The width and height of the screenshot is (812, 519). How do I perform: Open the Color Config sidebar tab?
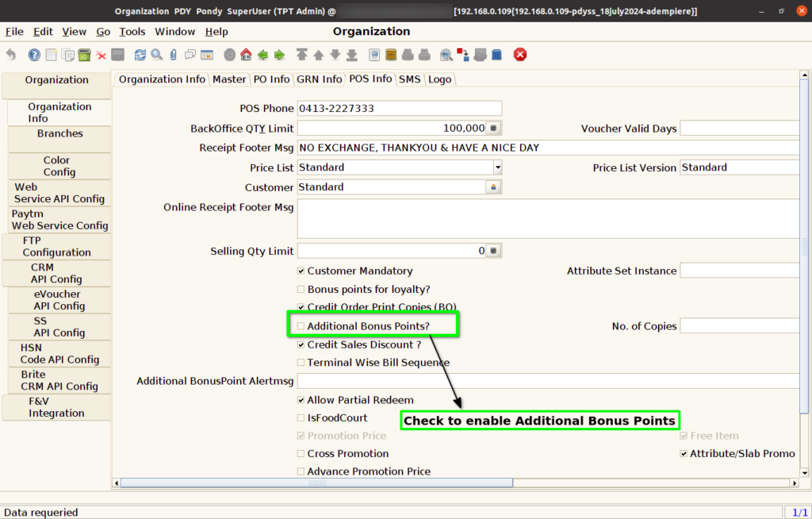pos(59,166)
